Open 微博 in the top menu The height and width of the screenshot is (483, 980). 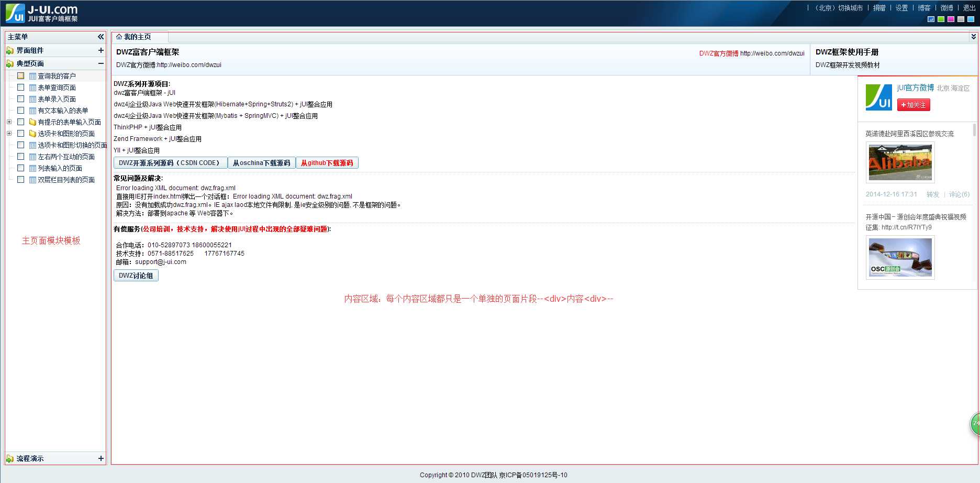tap(946, 8)
